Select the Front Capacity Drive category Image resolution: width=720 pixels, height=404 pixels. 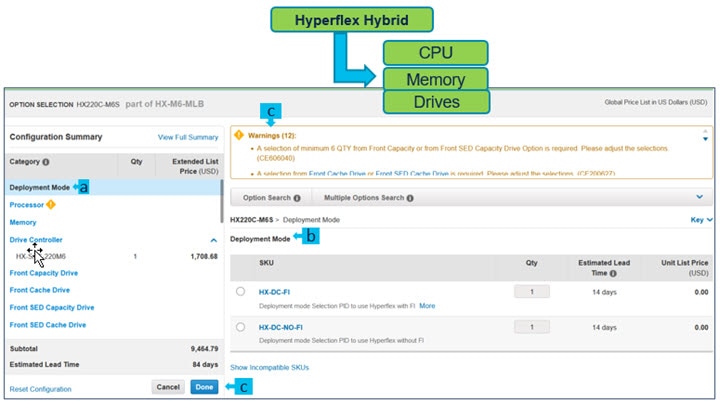43,272
